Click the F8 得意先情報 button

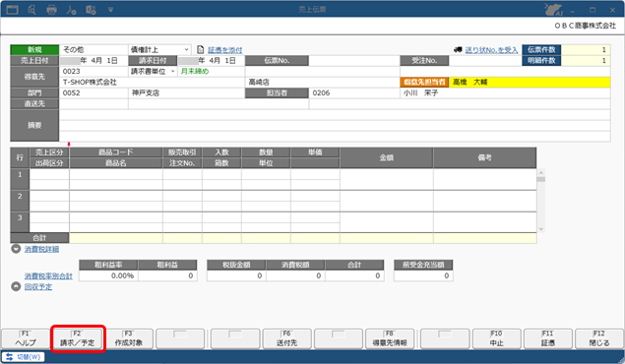[x=390, y=338]
